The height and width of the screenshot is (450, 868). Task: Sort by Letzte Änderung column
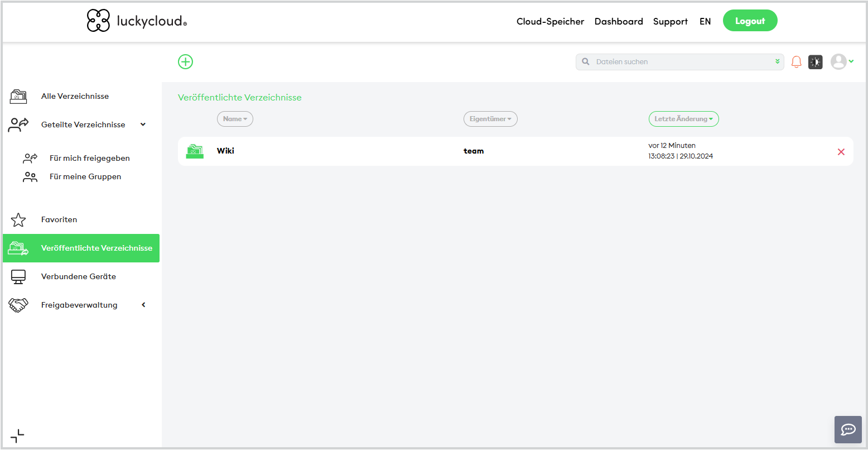coord(683,119)
